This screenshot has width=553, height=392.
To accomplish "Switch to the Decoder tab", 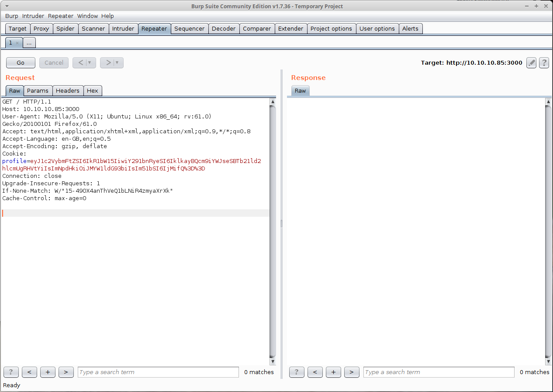I will click(x=224, y=28).
